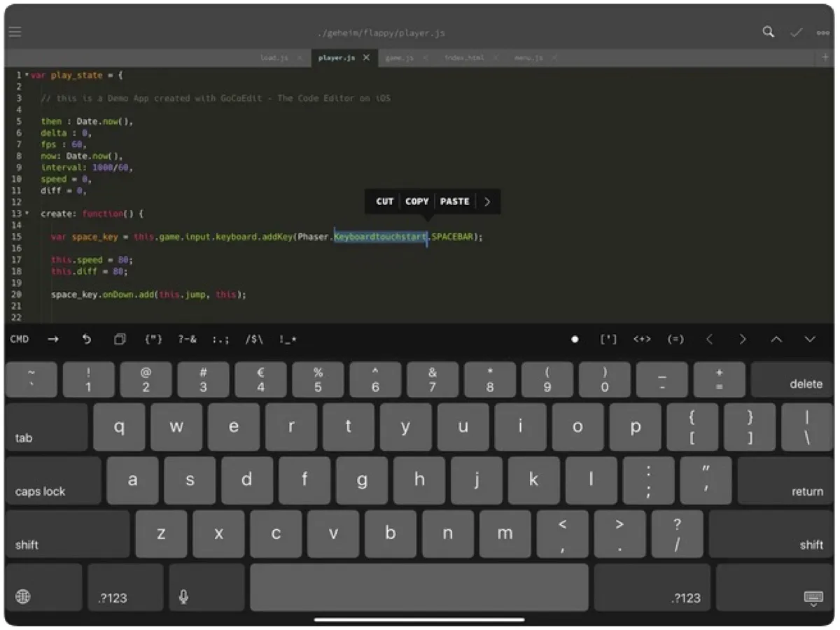Switch to right .?123 symbols keyboard

pos(652,587)
